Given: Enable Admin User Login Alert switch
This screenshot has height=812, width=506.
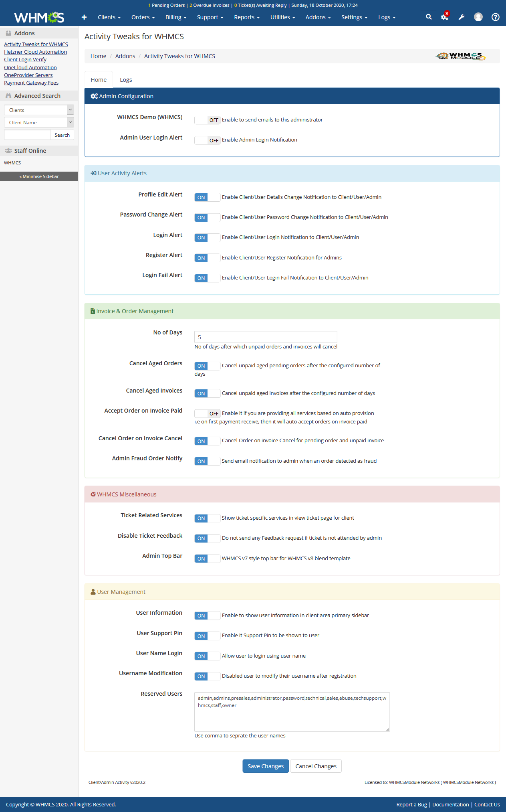Looking at the screenshot, I should click(x=207, y=140).
